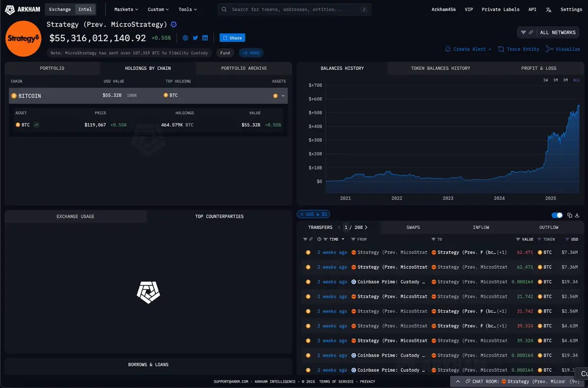Open the Custom dropdown menu
Viewport: 588px width, 388px height.
pos(158,9)
